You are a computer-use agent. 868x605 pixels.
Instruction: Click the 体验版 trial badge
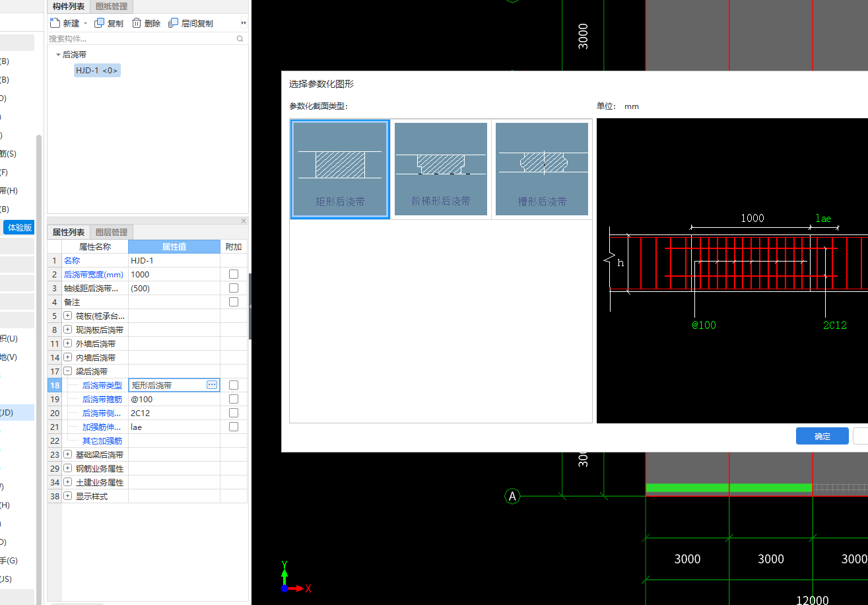click(20, 227)
